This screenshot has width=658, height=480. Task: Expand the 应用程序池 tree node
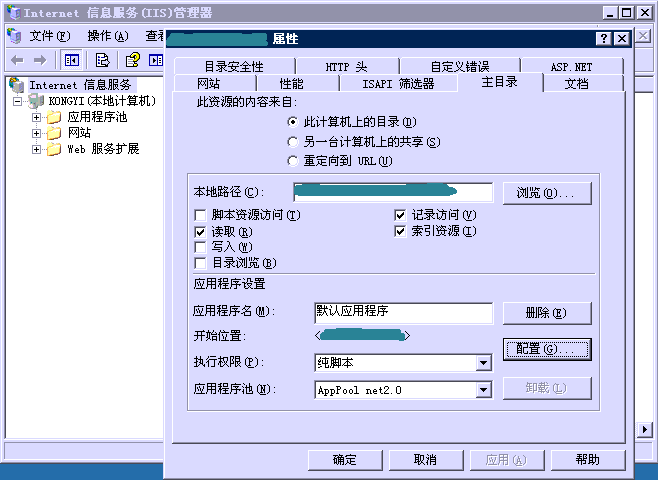click(37, 117)
